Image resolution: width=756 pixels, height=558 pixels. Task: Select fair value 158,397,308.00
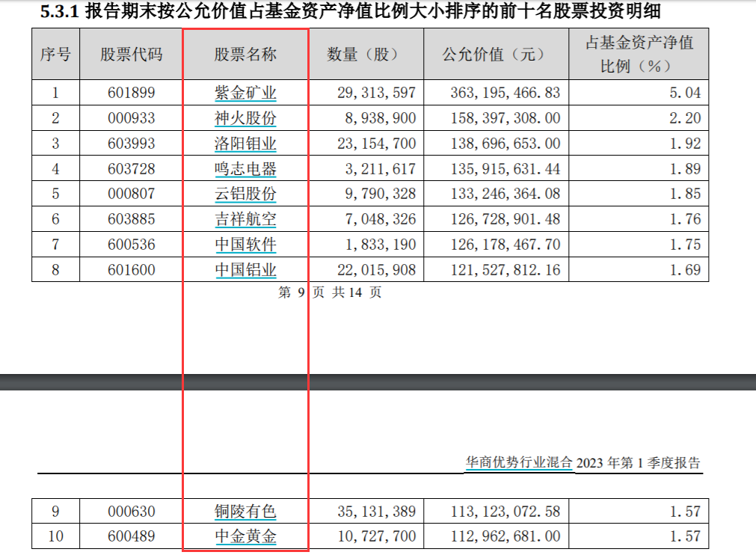click(505, 118)
